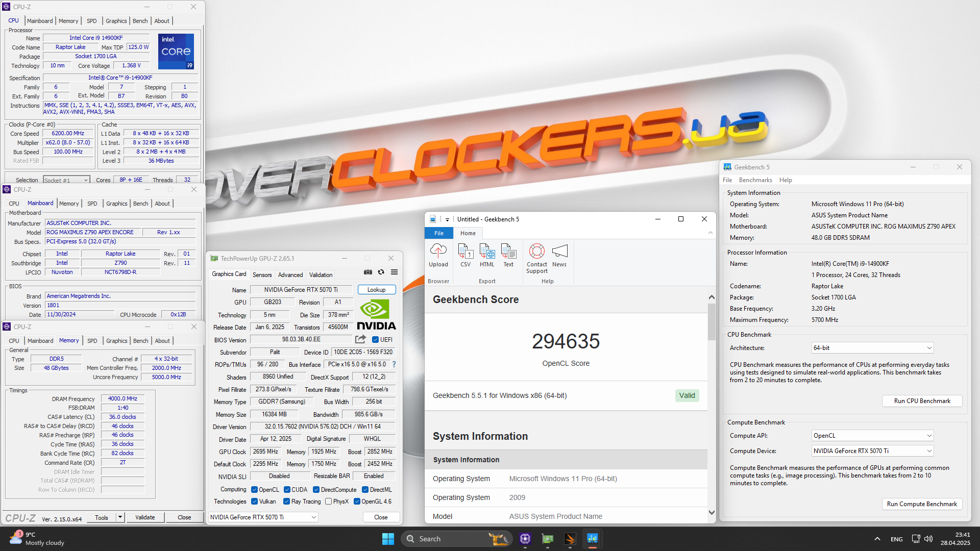
Task: Open the Help menu in Geekbench 5
Action: pyautogui.click(x=786, y=180)
